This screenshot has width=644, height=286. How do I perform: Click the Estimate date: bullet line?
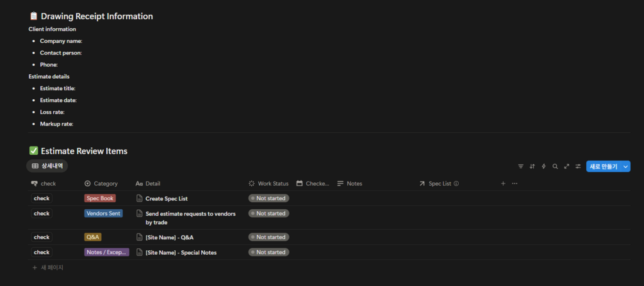(x=58, y=100)
